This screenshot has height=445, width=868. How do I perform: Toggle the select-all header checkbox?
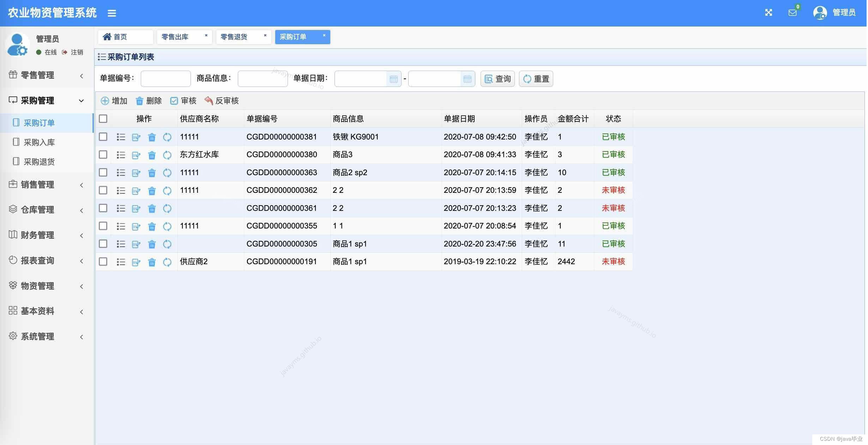coord(103,119)
